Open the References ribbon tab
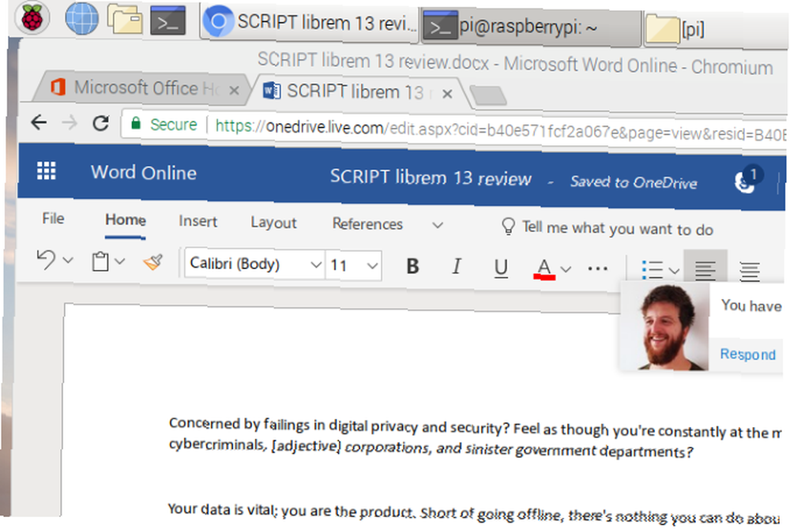The height and width of the screenshot is (532, 790). [367, 224]
